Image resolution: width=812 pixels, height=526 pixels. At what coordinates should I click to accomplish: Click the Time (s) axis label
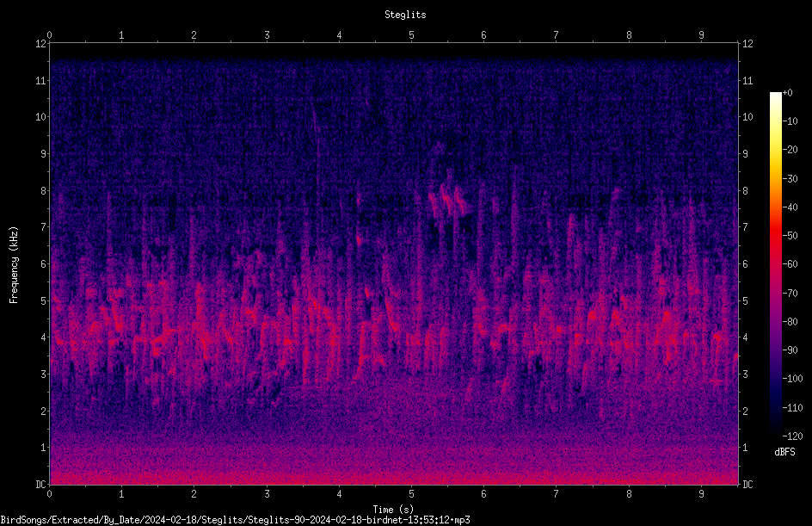click(393, 510)
